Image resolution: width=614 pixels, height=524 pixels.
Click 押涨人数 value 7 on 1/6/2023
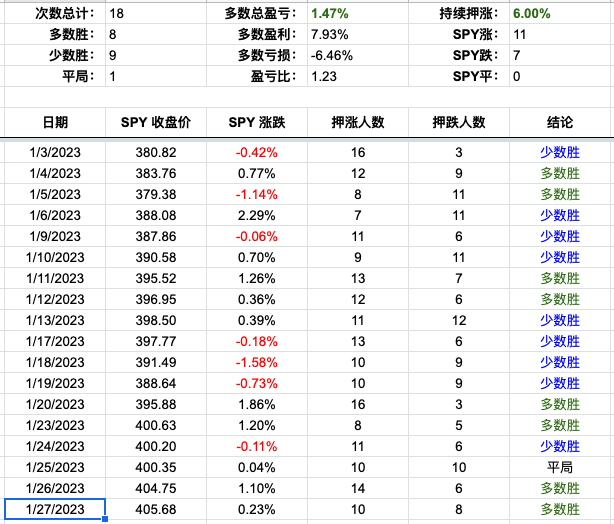tap(358, 215)
